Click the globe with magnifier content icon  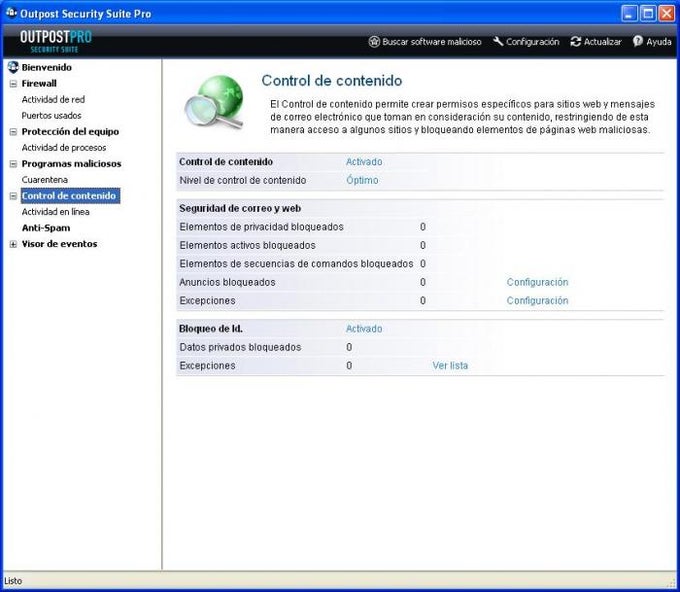point(214,102)
